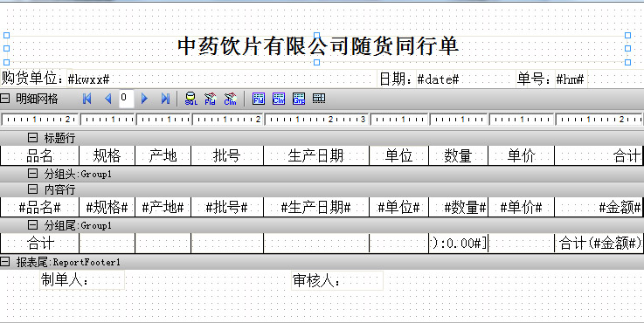Viewport: 644px width, 323px height.
Task: Click the black grid layout icon
Action: pos(319,98)
